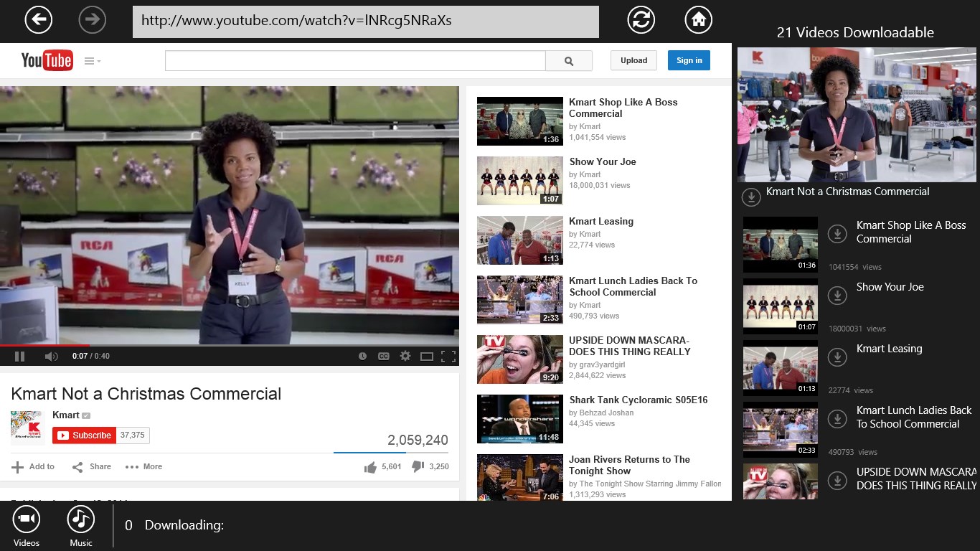Open Kmart Leasing thumbnail in download panel

[x=780, y=368]
